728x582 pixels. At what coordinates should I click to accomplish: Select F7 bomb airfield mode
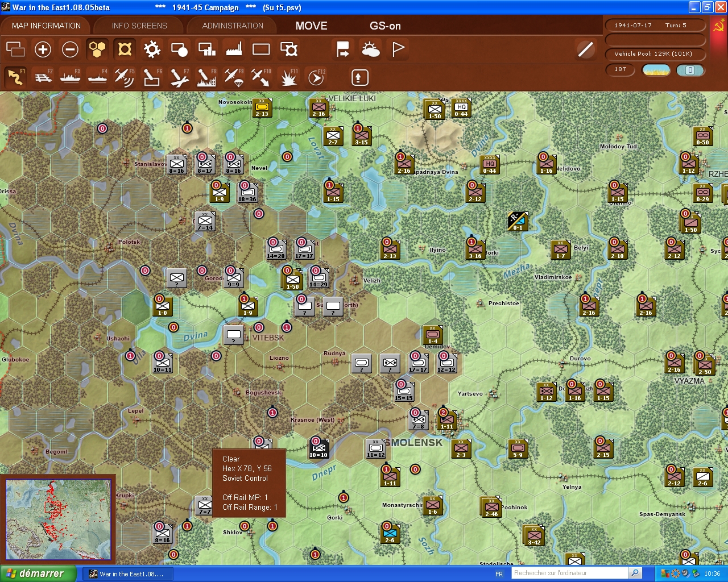[179, 77]
